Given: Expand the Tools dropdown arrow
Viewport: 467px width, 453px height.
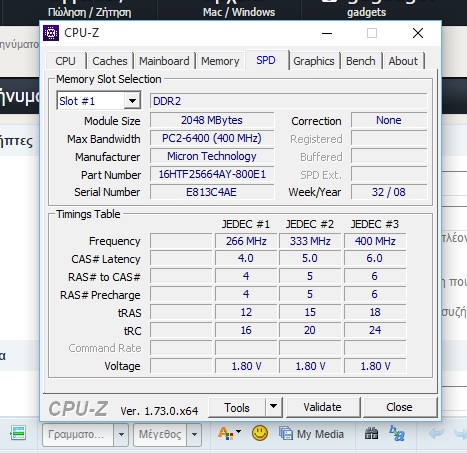Looking at the screenshot, I should click(x=273, y=407).
